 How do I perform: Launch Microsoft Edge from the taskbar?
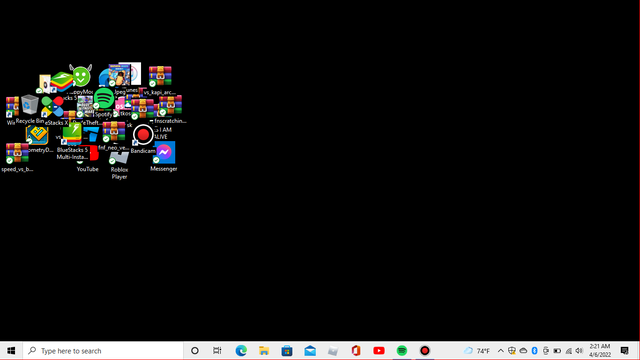pos(241,351)
